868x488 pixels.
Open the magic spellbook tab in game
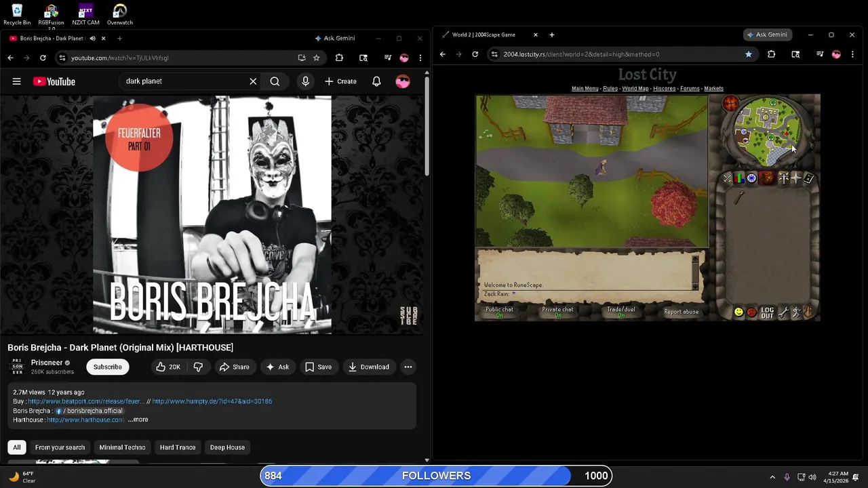pyautogui.click(x=808, y=178)
